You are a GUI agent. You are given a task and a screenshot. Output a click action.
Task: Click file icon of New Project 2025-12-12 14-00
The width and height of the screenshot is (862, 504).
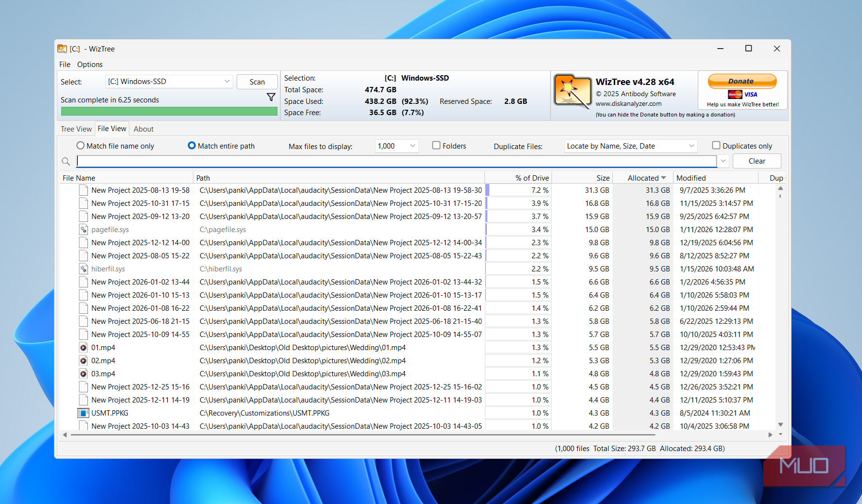[84, 243]
